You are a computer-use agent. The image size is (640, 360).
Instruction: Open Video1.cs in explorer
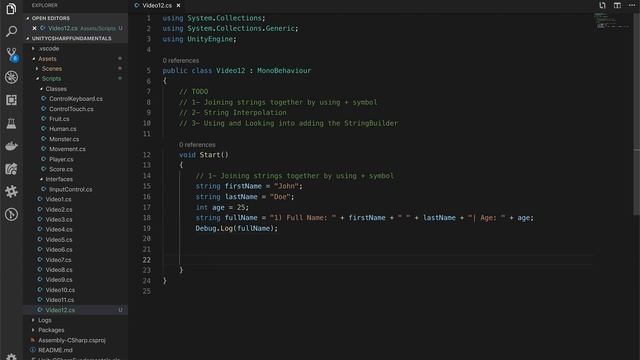tap(58, 199)
